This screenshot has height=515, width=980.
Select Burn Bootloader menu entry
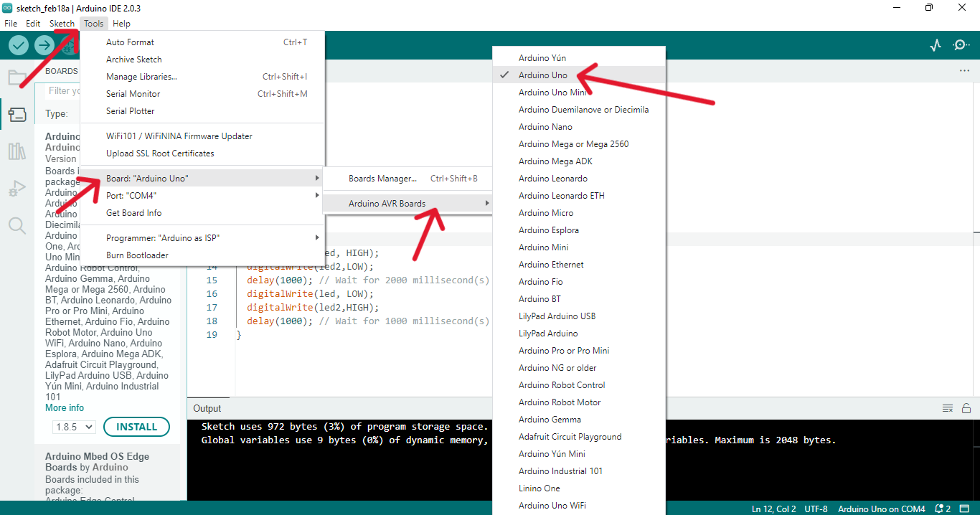(202, 255)
